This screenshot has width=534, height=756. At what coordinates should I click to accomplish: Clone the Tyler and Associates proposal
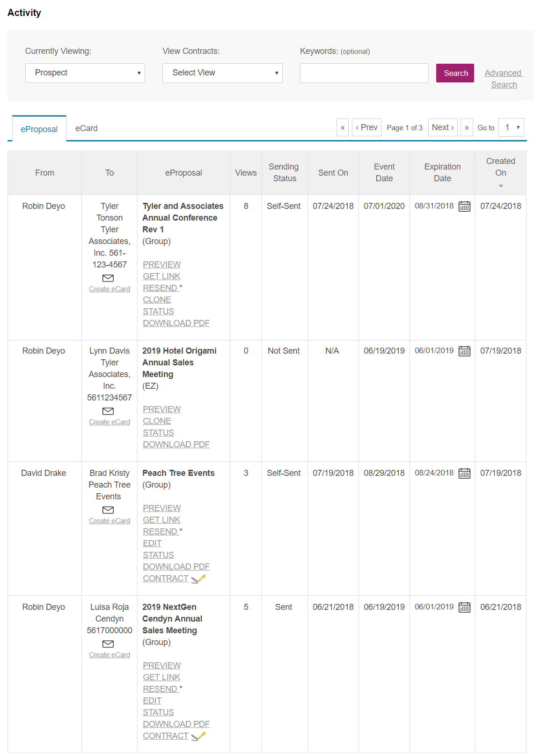[x=157, y=300]
